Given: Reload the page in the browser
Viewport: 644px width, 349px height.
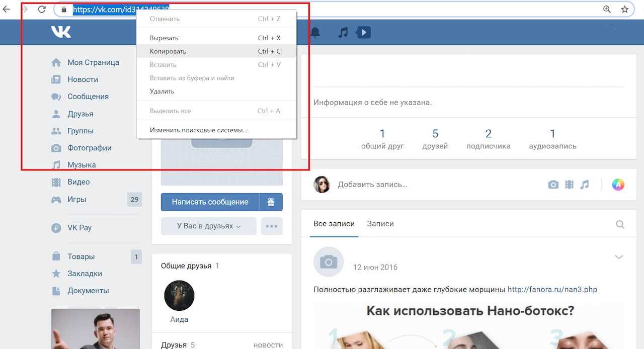Looking at the screenshot, I should 42,9.
